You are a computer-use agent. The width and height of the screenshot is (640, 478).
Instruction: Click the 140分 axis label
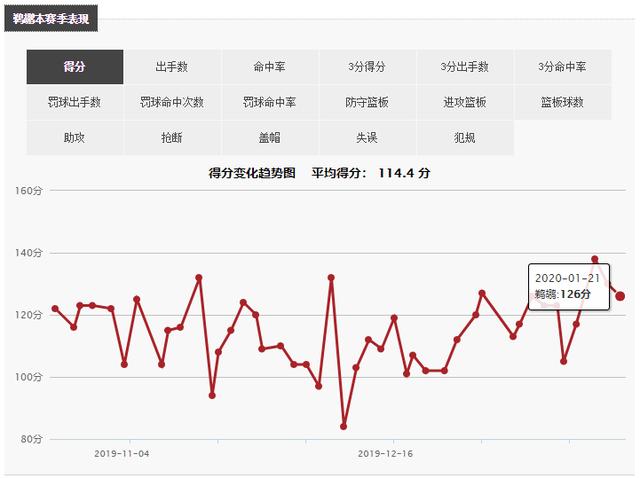29,253
